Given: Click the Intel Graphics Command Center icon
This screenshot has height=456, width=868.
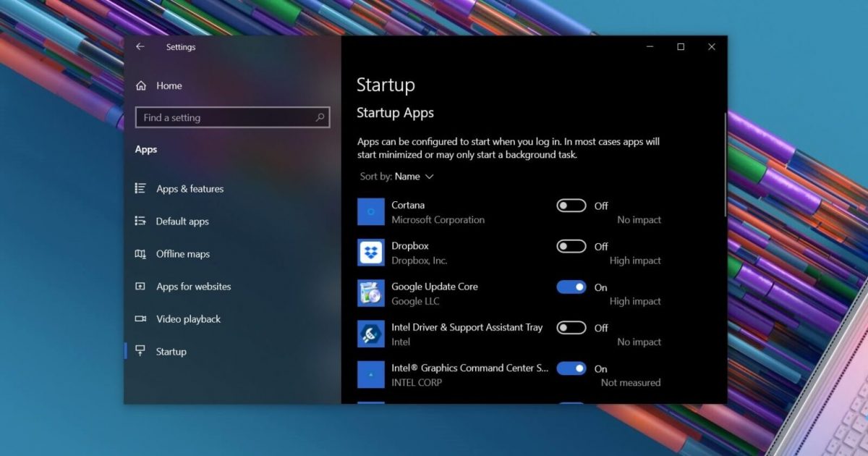Looking at the screenshot, I should click(x=371, y=374).
